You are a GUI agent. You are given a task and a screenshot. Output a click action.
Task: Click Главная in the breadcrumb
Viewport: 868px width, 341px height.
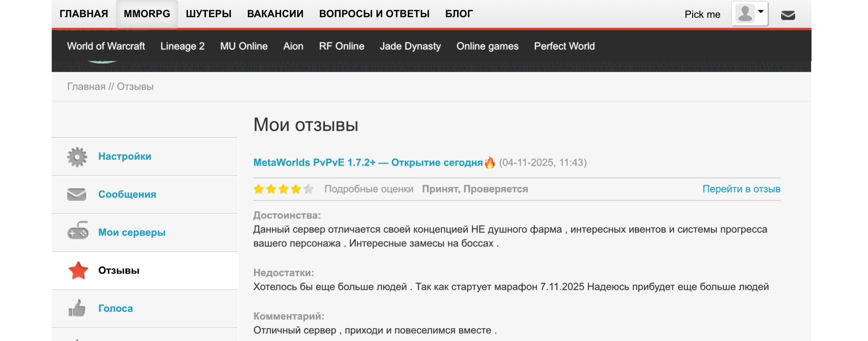86,87
